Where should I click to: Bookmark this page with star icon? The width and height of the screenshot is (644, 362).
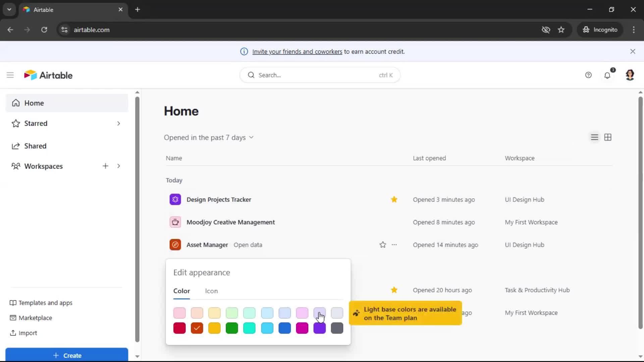(561, 29)
